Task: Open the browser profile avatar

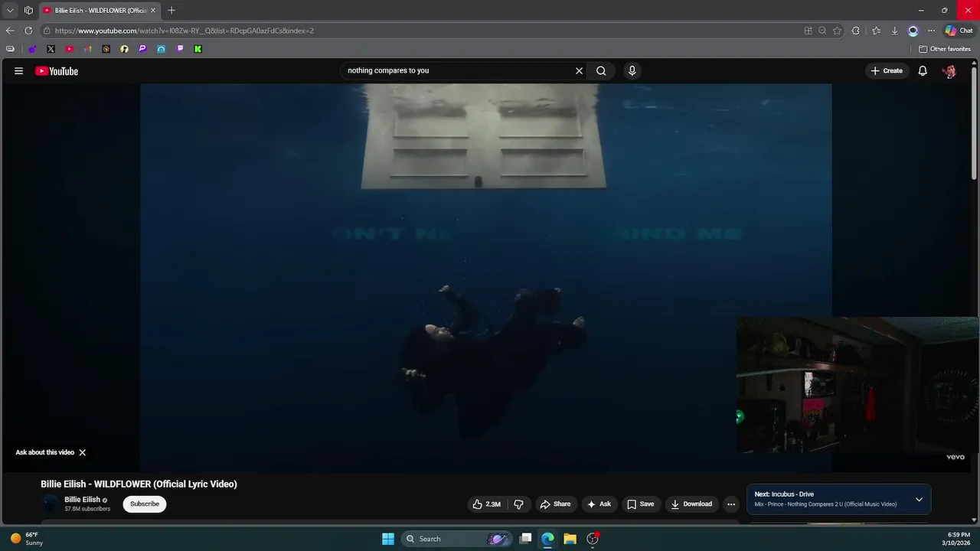Action: 913,31
